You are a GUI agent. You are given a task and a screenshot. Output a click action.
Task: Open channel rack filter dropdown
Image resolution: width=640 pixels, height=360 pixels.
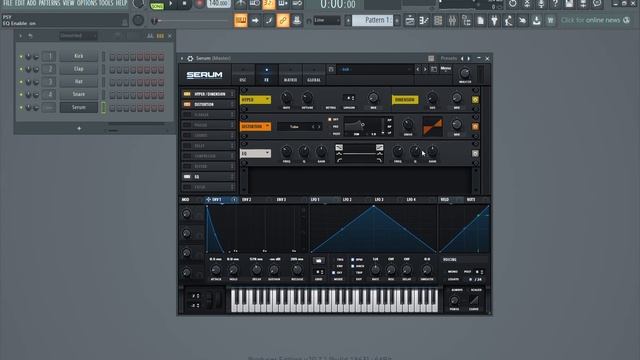click(x=78, y=36)
